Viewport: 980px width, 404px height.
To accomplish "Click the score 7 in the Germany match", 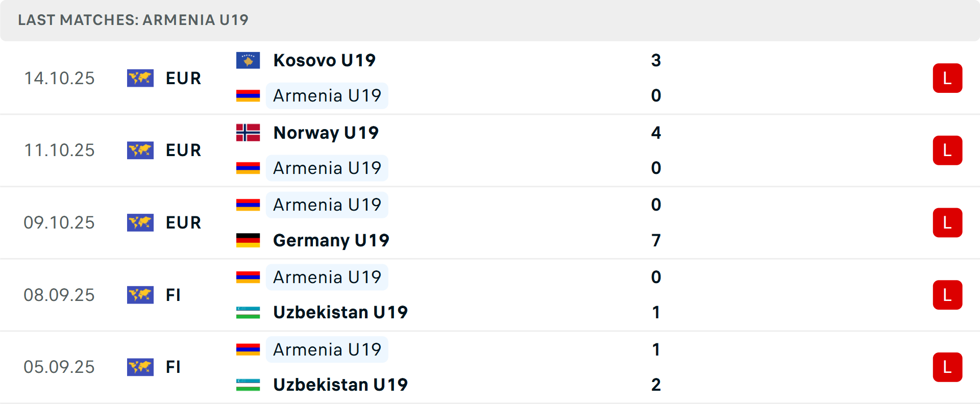I will pos(656,240).
